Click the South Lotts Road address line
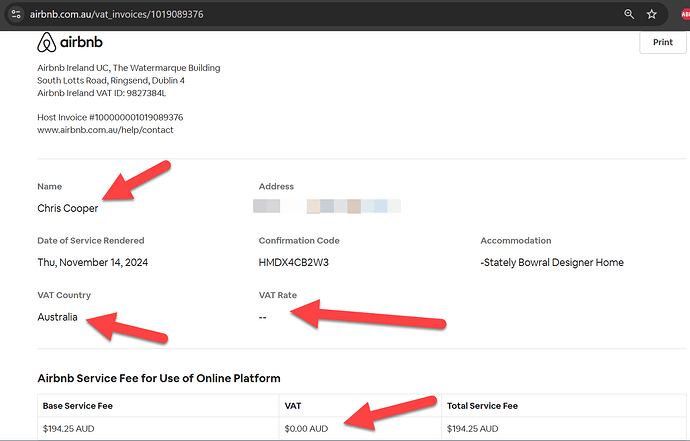This screenshot has height=441, width=690. pyautogui.click(x=111, y=81)
